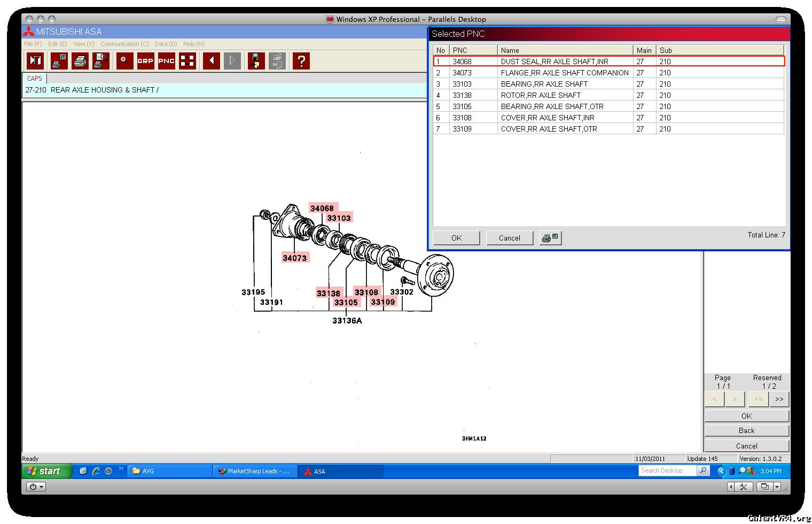Click next page '>' button
The height and width of the screenshot is (524, 812).
tap(735, 399)
